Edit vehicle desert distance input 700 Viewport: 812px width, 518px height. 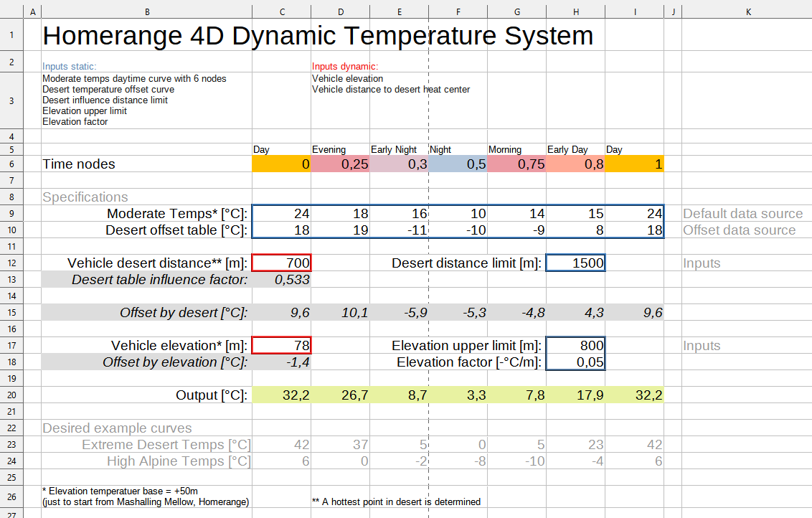pyautogui.click(x=282, y=263)
